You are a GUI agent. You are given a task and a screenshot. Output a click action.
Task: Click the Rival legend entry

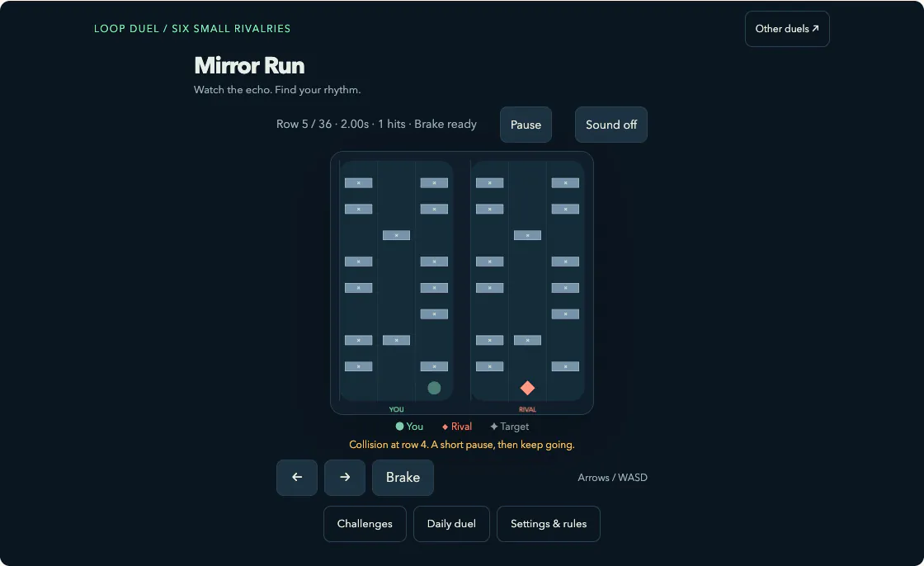[x=457, y=427]
